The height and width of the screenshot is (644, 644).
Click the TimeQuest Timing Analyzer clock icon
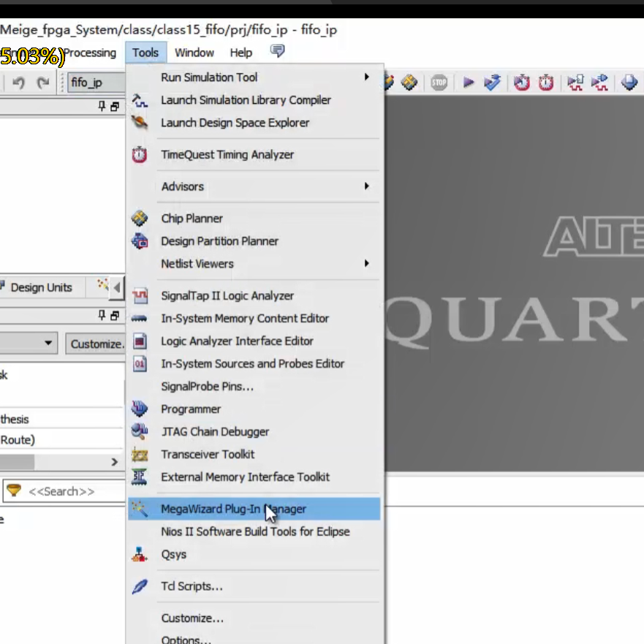(x=139, y=155)
